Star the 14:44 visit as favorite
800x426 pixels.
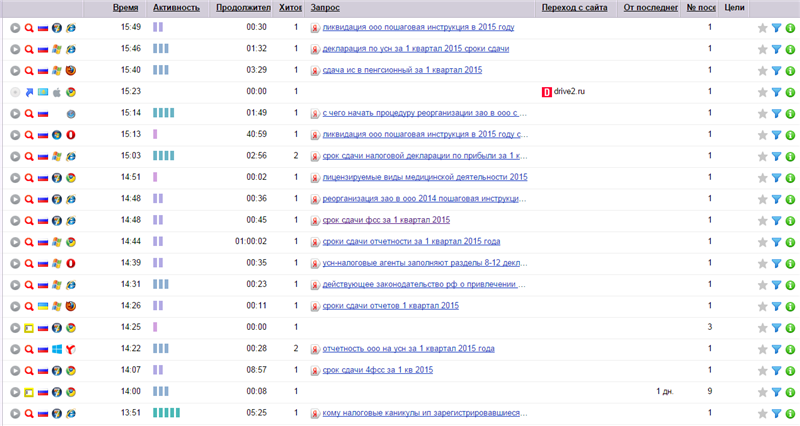click(762, 242)
